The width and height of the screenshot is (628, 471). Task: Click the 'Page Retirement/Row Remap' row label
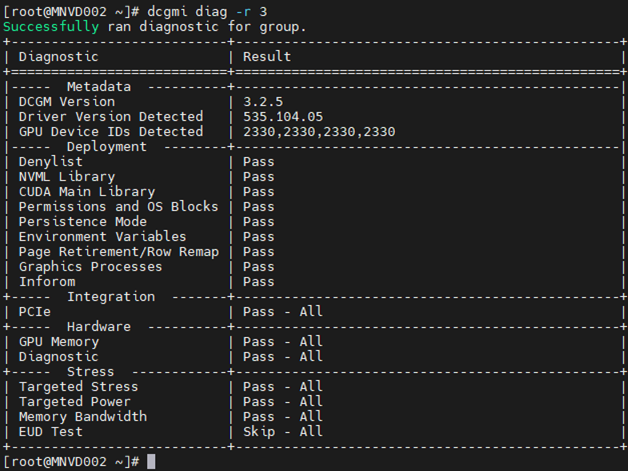(x=118, y=252)
